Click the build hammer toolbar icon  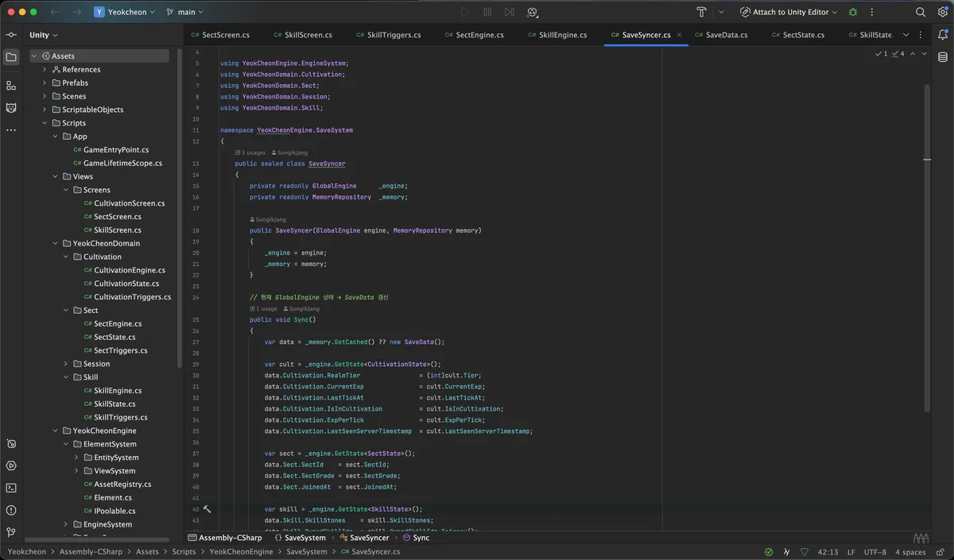click(x=702, y=12)
